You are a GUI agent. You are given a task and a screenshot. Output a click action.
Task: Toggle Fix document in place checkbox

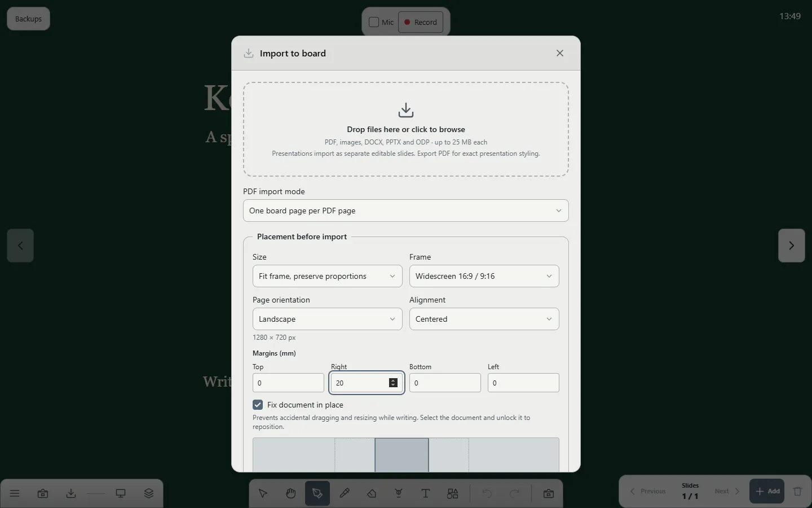click(x=258, y=405)
